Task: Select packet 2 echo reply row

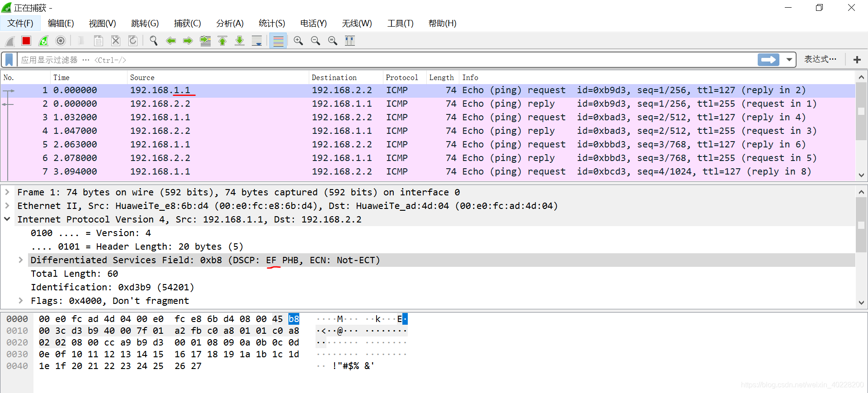Action: point(428,104)
